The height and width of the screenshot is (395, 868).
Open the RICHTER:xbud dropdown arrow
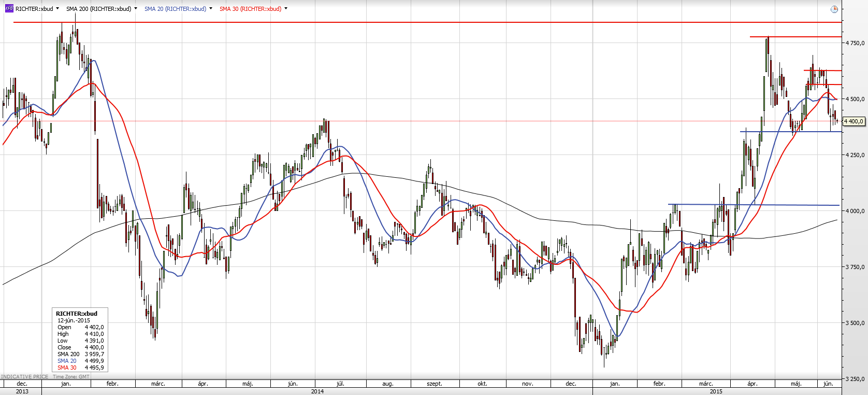tap(57, 9)
